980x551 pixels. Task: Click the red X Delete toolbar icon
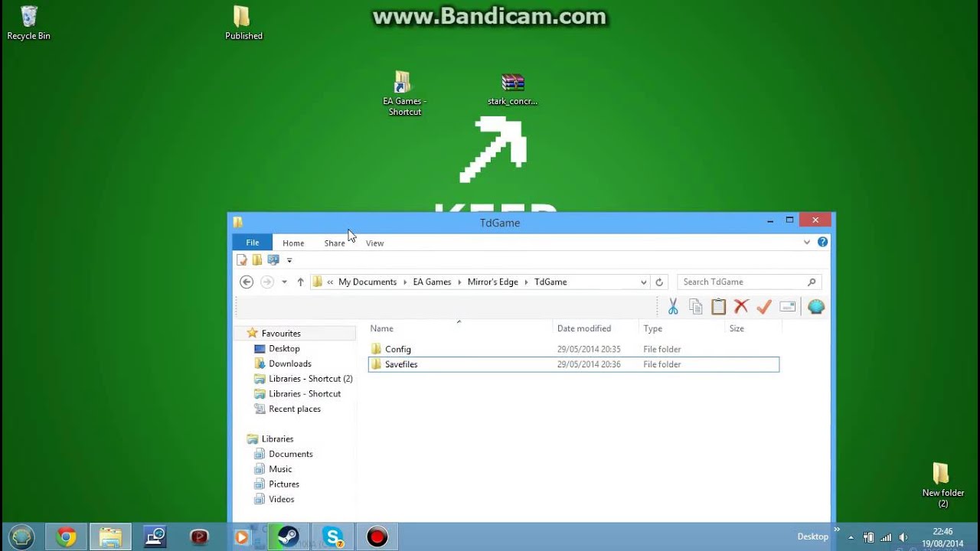click(741, 307)
